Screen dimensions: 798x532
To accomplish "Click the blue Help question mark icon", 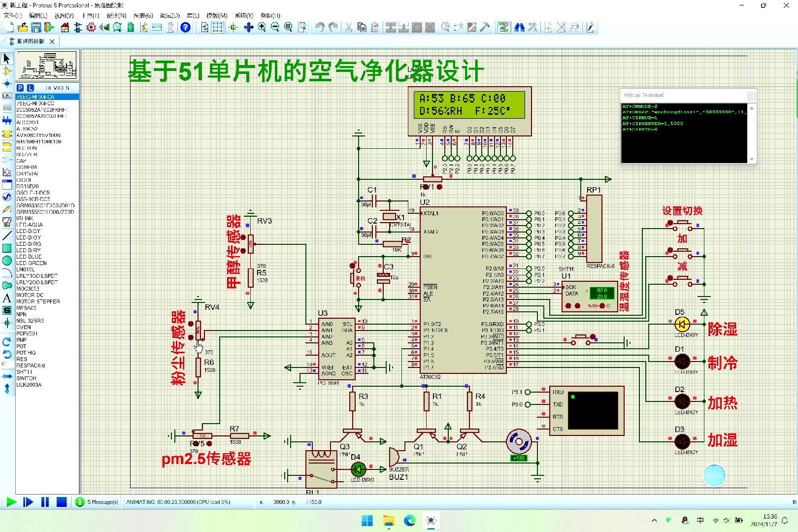I will (185, 28).
